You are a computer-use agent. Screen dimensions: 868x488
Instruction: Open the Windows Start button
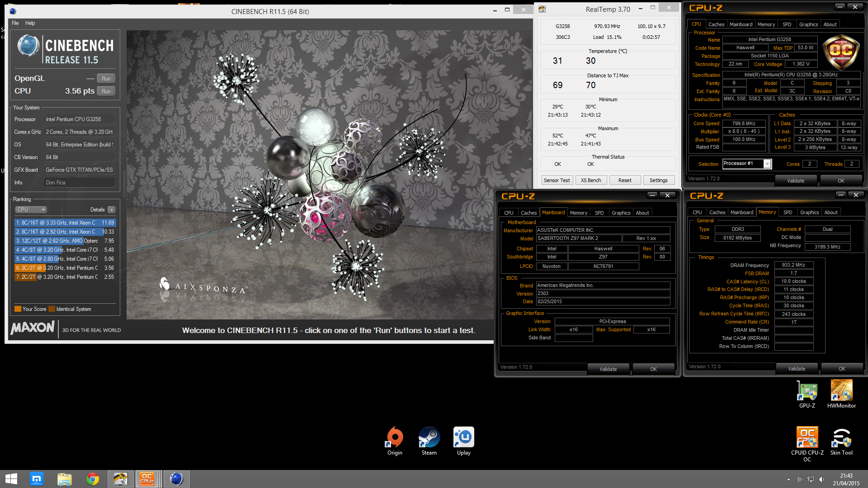click(x=11, y=479)
